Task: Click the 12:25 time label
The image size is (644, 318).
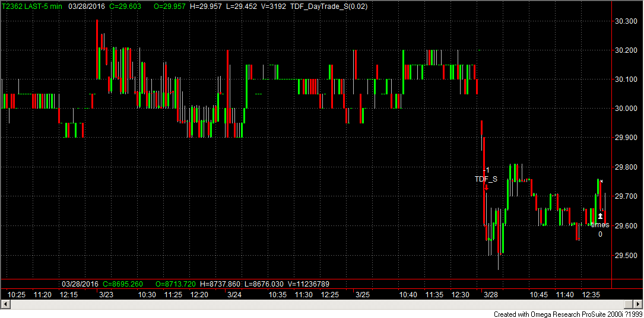Action: point(330,295)
